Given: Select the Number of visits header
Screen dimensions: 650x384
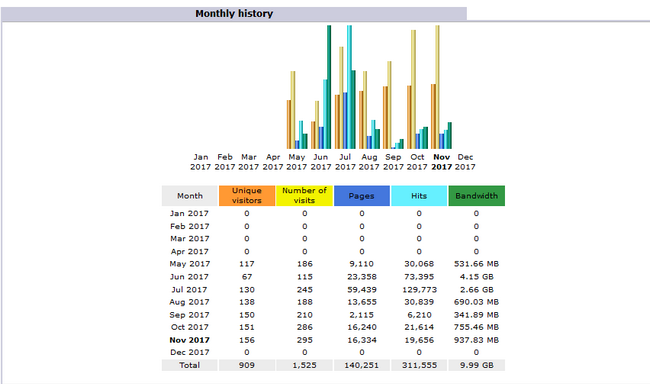Looking at the screenshot, I should coord(304,196).
